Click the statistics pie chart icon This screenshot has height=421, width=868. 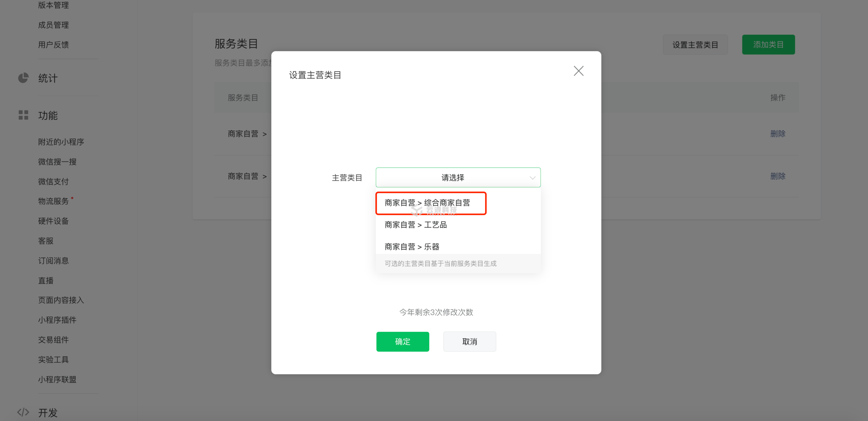point(23,78)
